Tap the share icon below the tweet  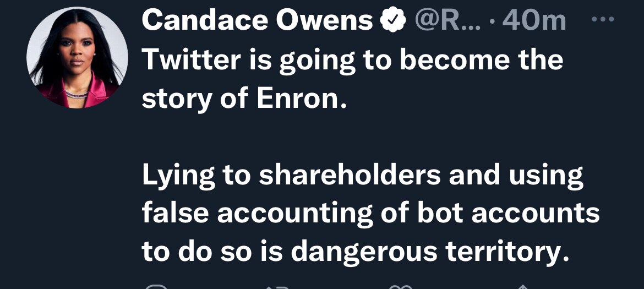coord(523,286)
